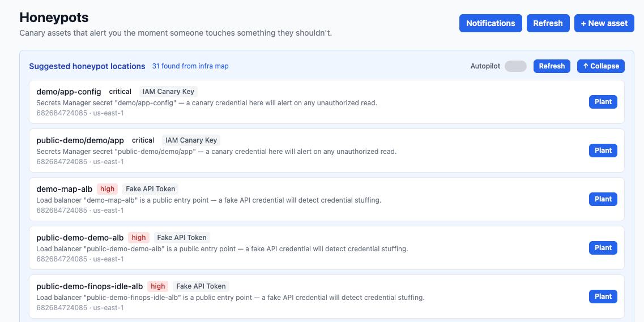The height and width of the screenshot is (322, 644).
Task: Plant honeypot for demo-map-alb
Action: point(603,199)
